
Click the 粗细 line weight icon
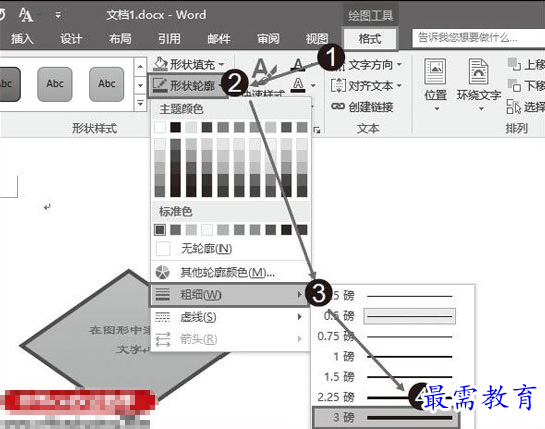click(163, 294)
